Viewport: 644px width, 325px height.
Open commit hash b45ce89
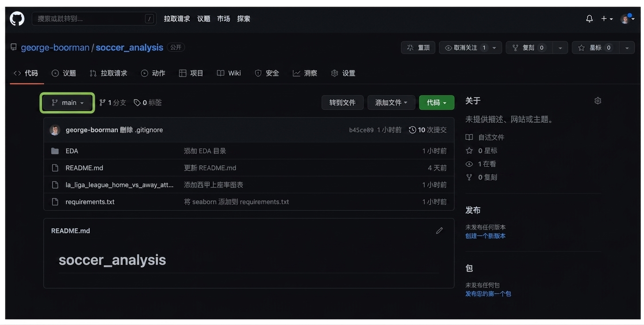[x=361, y=130]
